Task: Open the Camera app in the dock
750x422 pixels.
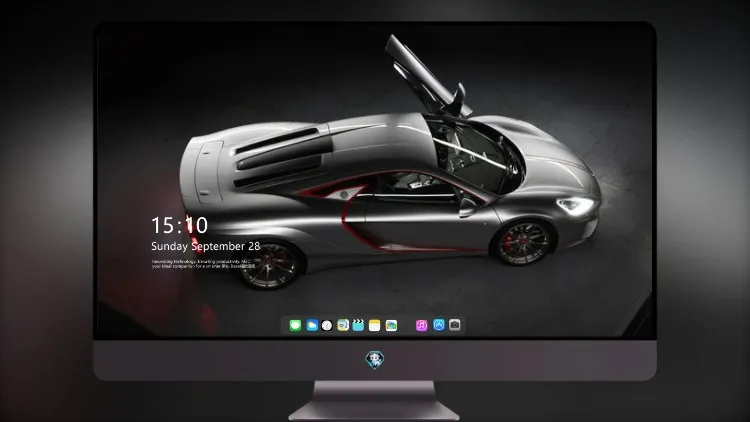Action: coord(455,325)
